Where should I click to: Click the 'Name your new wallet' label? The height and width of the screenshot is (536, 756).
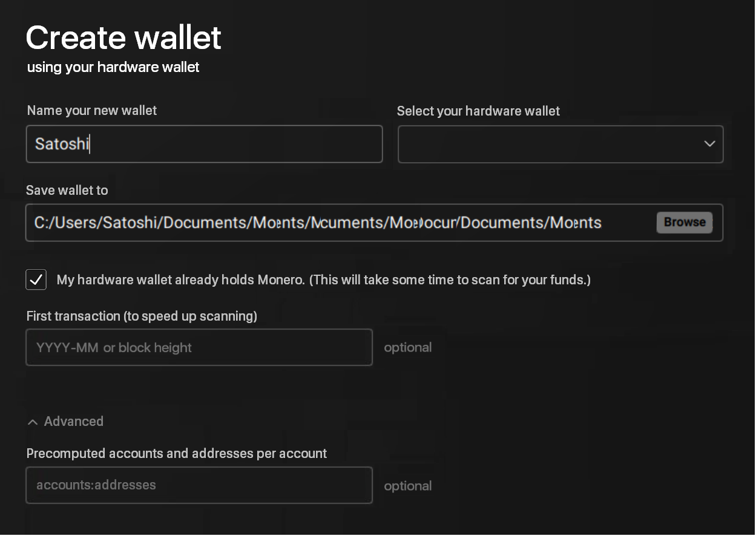click(91, 111)
